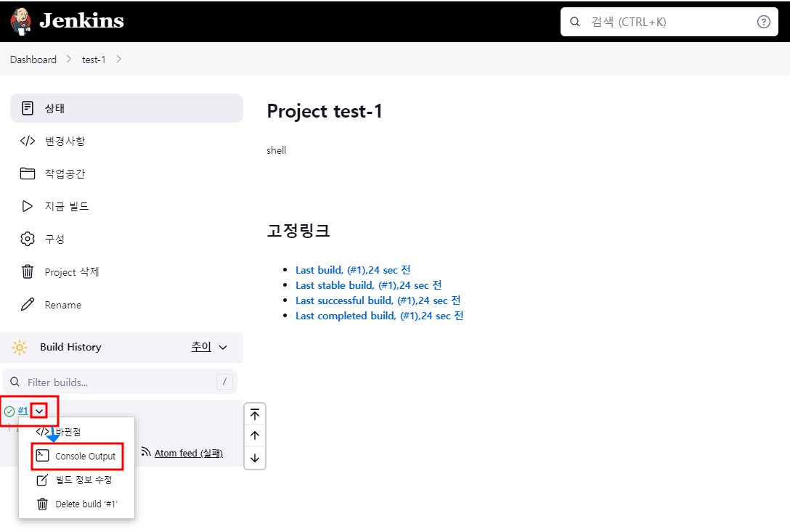
Task: Click the Filter builds search icon
Action: point(15,382)
